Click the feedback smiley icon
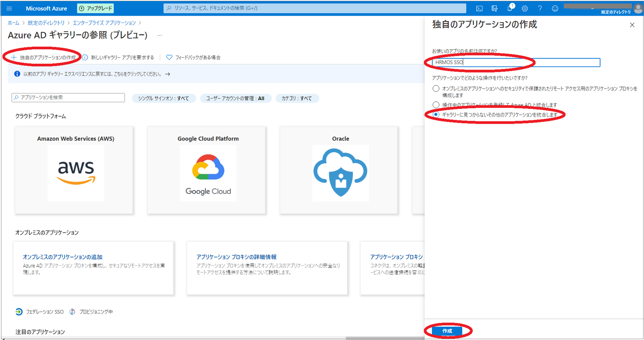Screen dimensions: 644x340 pyautogui.click(x=555, y=8)
